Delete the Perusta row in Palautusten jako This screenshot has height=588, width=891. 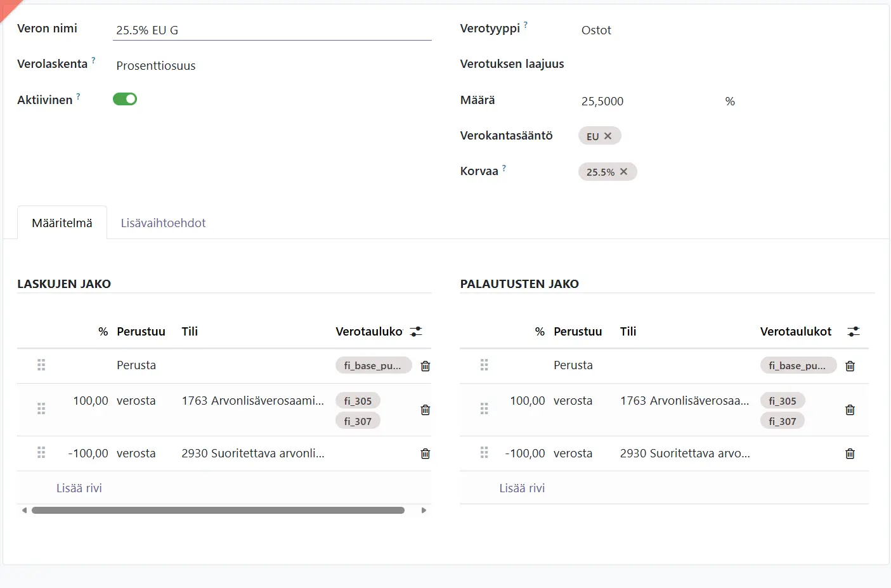coord(850,366)
